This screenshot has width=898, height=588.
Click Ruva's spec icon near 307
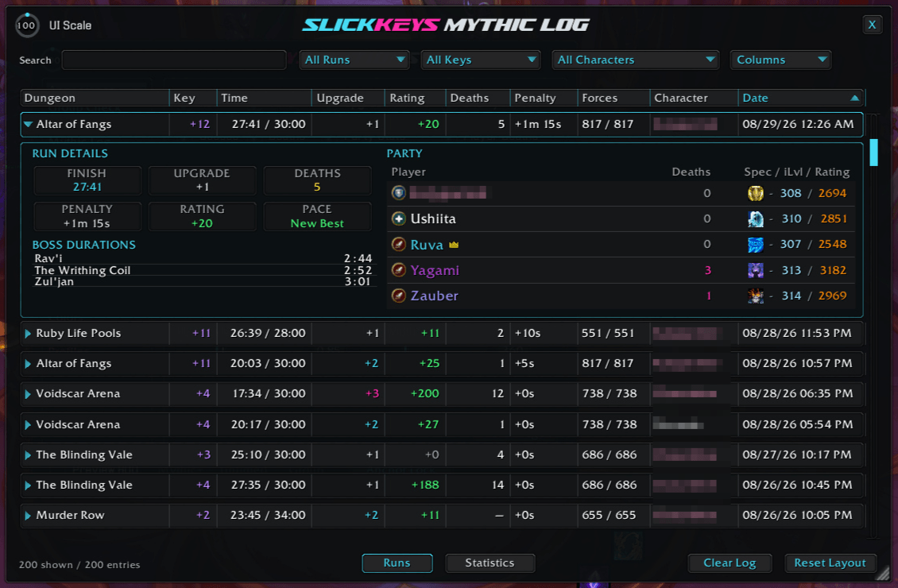[x=756, y=245]
